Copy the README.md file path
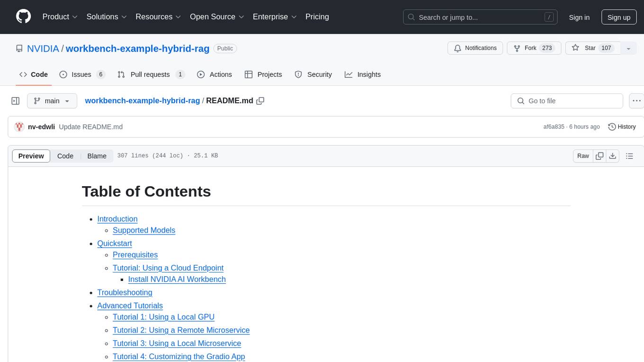Image resolution: width=644 pixels, height=362 pixels. [x=260, y=101]
